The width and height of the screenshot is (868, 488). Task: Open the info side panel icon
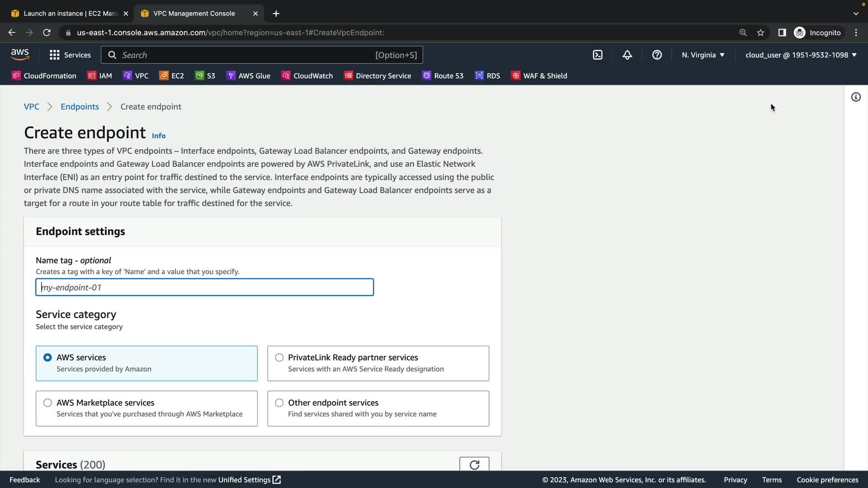click(856, 97)
